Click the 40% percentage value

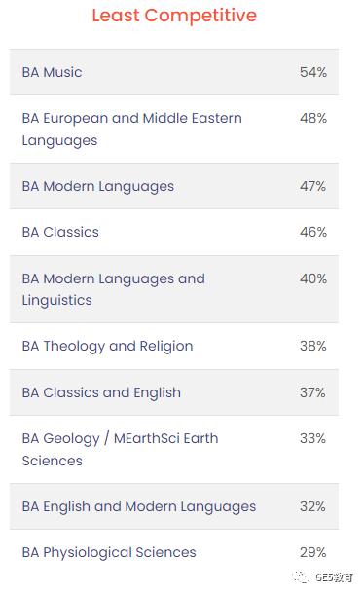point(313,278)
